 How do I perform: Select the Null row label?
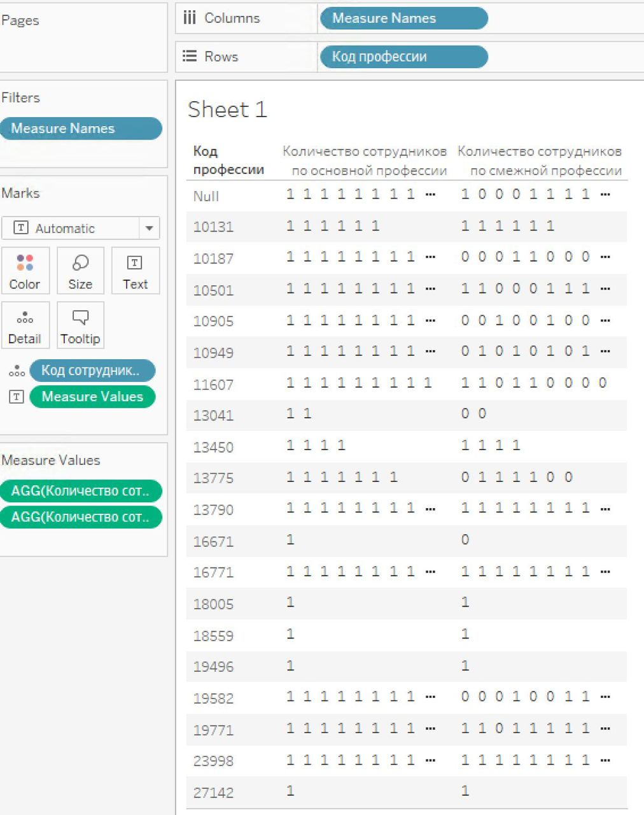206,196
